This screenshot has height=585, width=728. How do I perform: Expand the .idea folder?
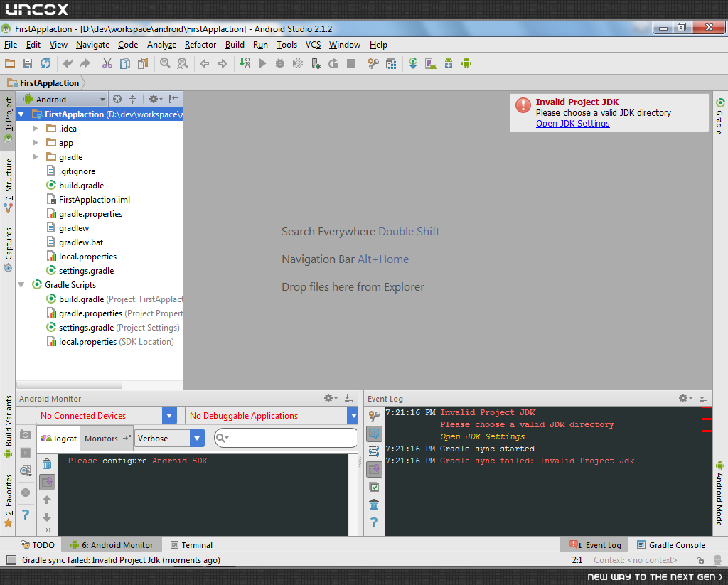(36, 128)
